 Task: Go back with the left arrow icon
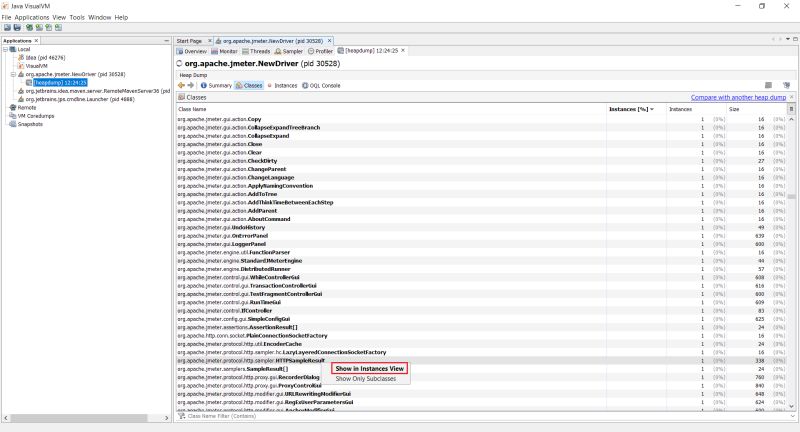(181, 85)
